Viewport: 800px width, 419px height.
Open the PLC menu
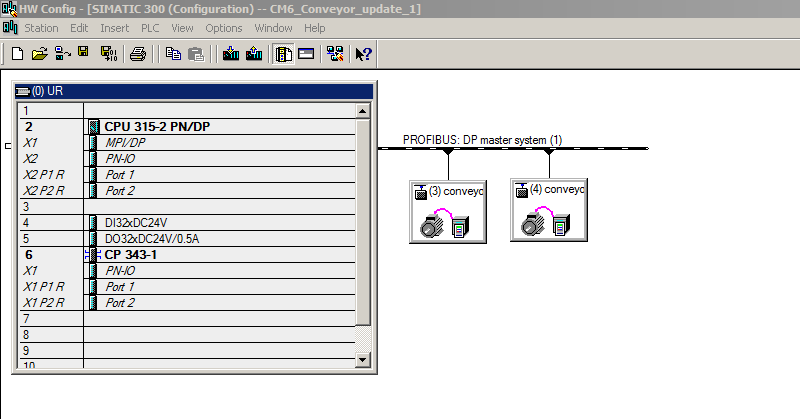coord(150,28)
